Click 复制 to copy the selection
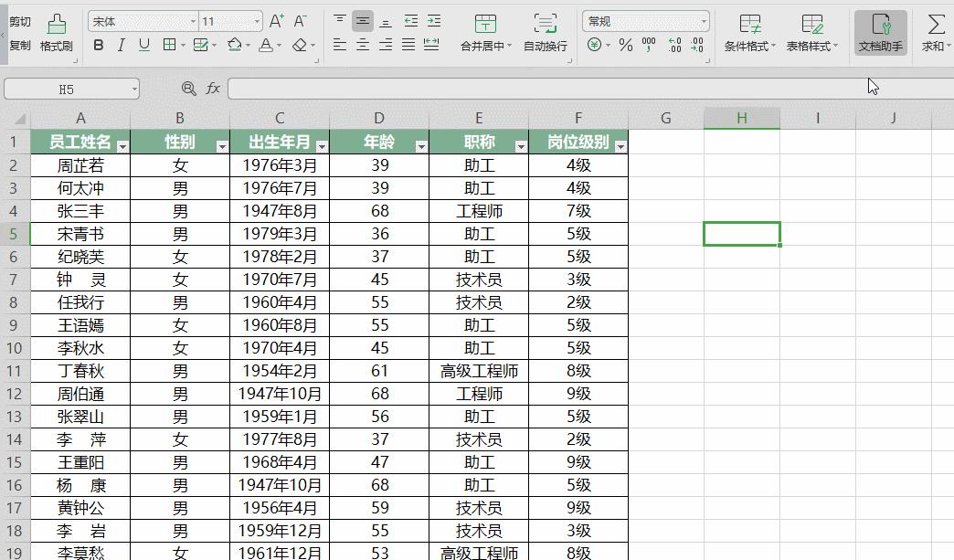954x560 pixels. point(20,44)
